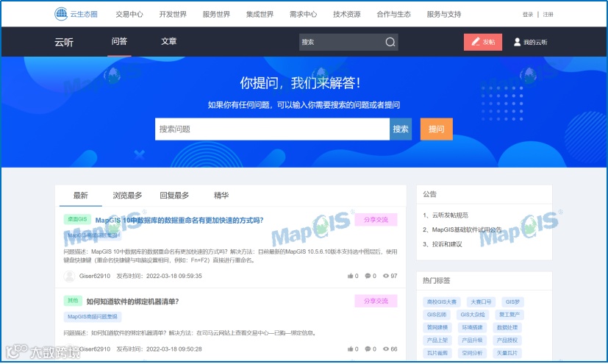Click the red 发帖 button
This screenshot has width=608, height=364.
pos(483,42)
